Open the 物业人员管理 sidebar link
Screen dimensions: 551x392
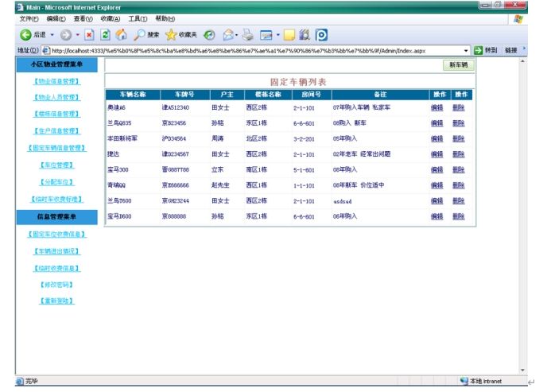click(x=56, y=97)
